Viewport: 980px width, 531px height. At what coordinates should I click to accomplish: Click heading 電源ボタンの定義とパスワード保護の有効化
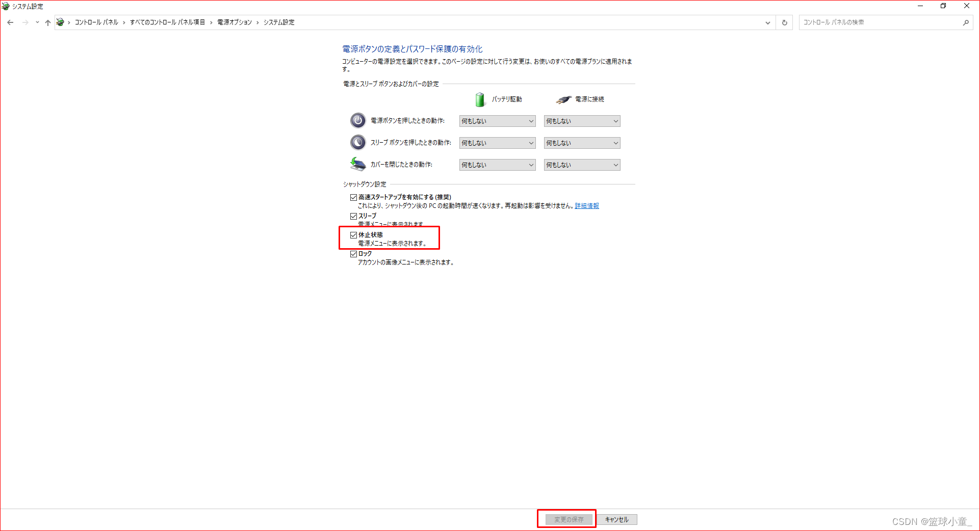[x=412, y=49]
